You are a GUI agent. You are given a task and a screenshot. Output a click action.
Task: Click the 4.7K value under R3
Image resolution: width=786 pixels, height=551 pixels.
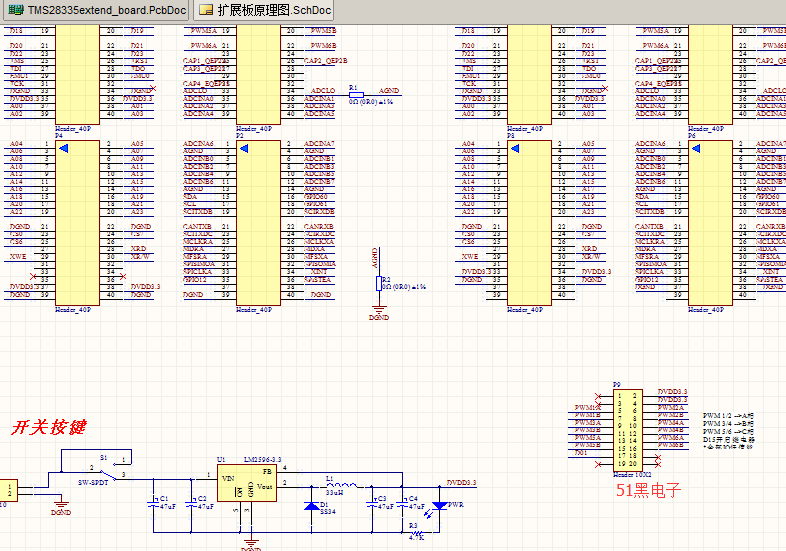[x=416, y=538]
